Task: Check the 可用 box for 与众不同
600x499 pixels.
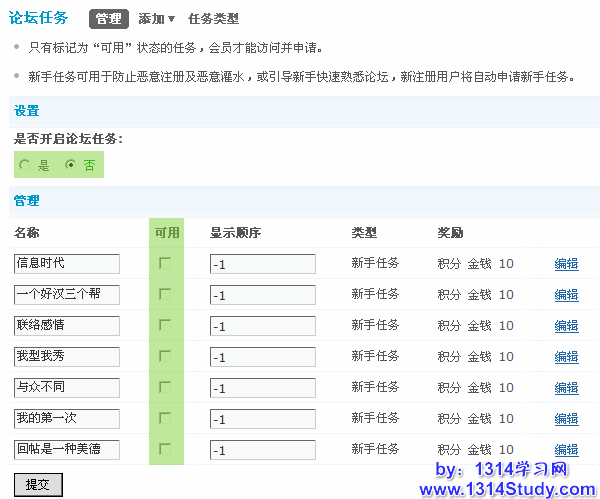Action: 165,387
